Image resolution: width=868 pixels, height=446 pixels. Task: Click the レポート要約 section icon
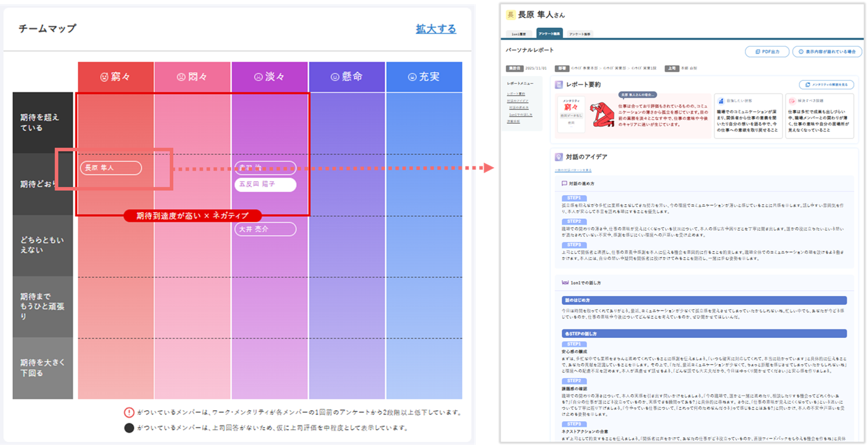pyautogui.click(x=558, y=85)
